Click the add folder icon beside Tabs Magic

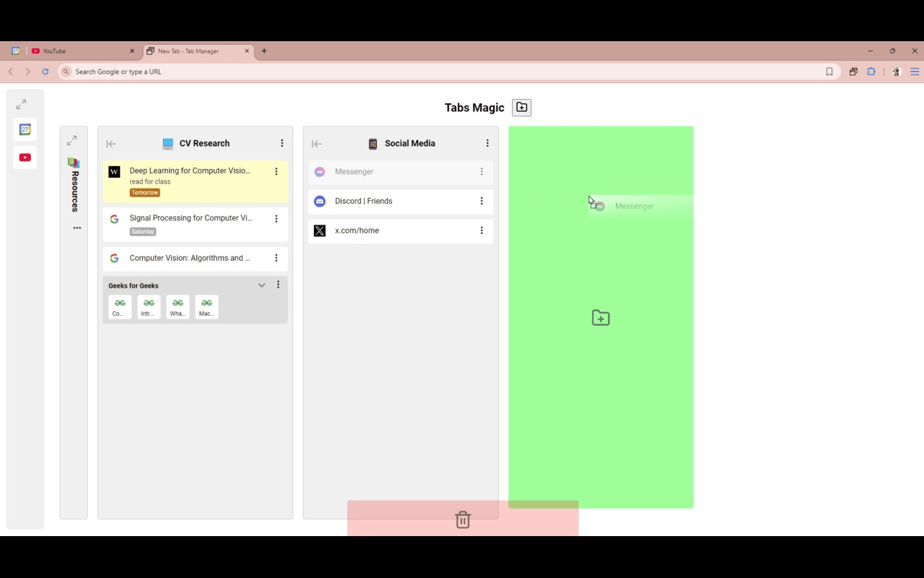coord(521,108)
